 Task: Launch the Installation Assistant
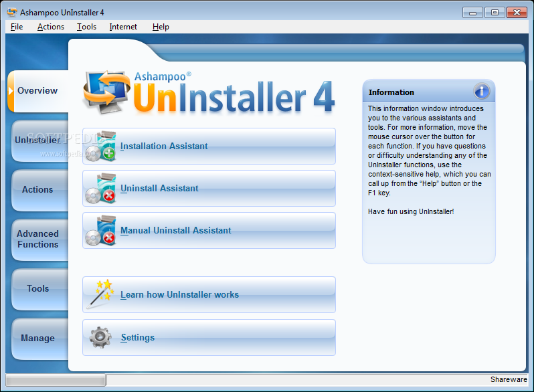coord(209,146)
